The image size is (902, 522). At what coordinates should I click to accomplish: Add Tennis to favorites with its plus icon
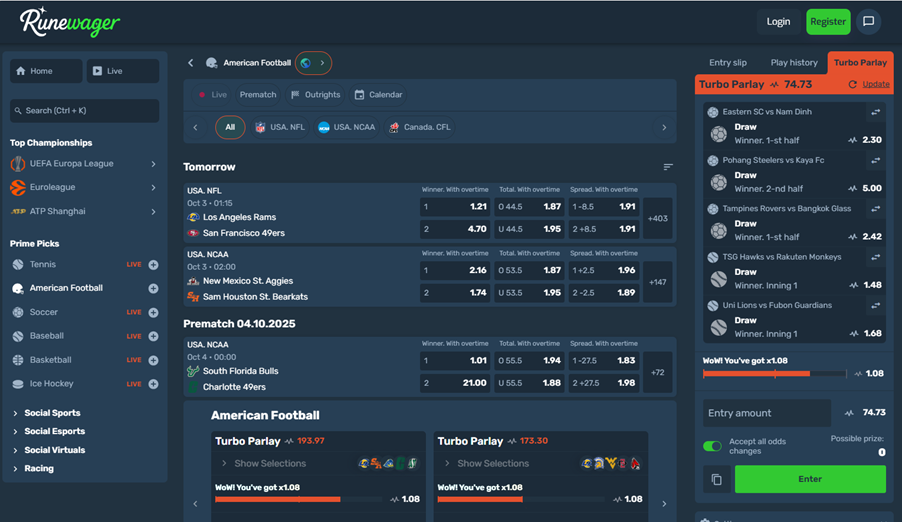[154, 265]
